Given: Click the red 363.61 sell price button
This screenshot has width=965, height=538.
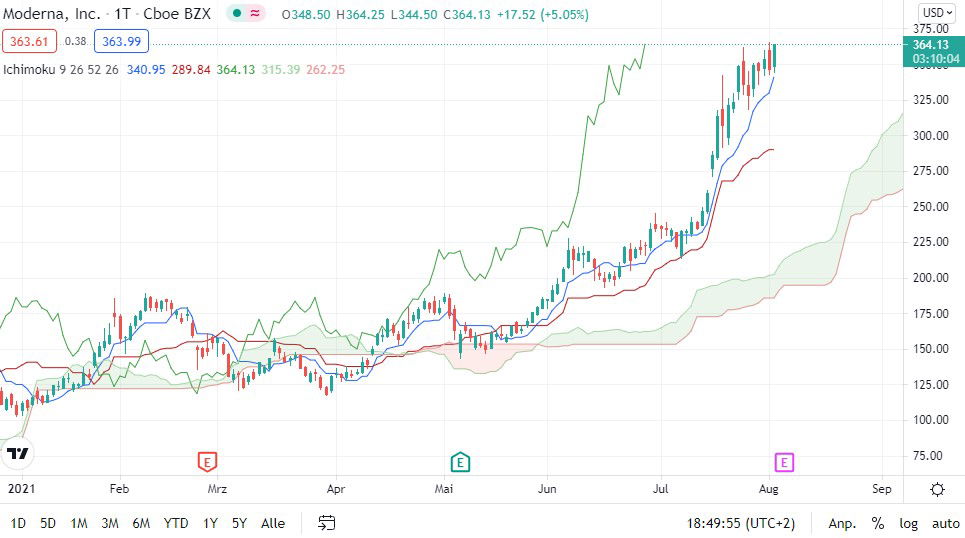Looking at the screenshot, I should 30,41.
